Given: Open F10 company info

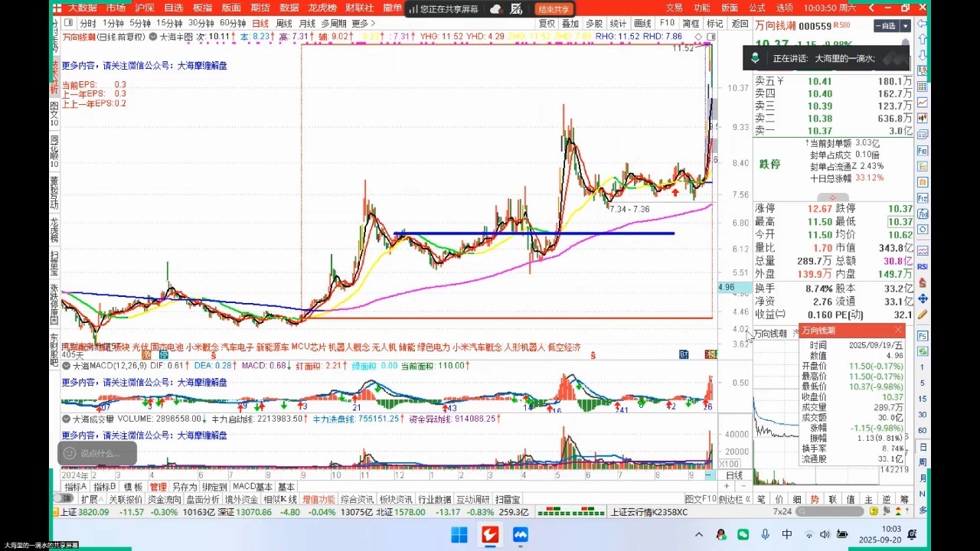Looking at the screenshot, I should (x=667, y=24).
